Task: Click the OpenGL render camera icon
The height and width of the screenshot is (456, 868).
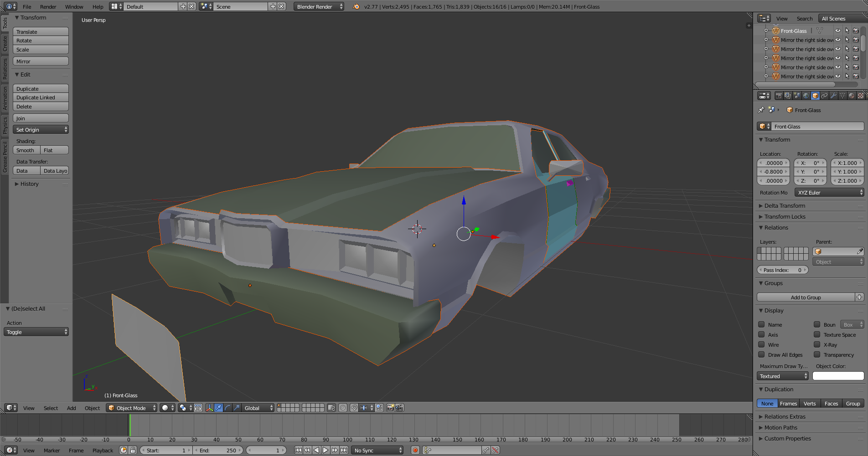Action: (391, 408)
